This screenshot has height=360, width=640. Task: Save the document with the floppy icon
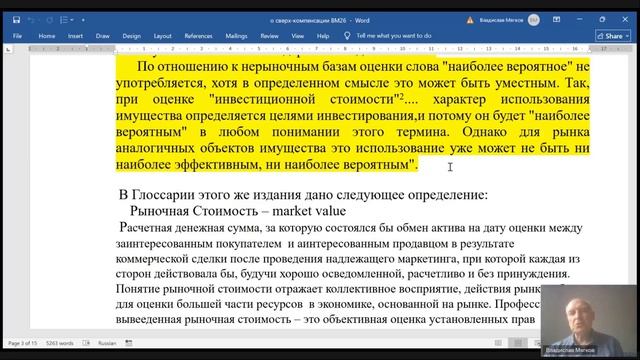[x=16, y=20]
